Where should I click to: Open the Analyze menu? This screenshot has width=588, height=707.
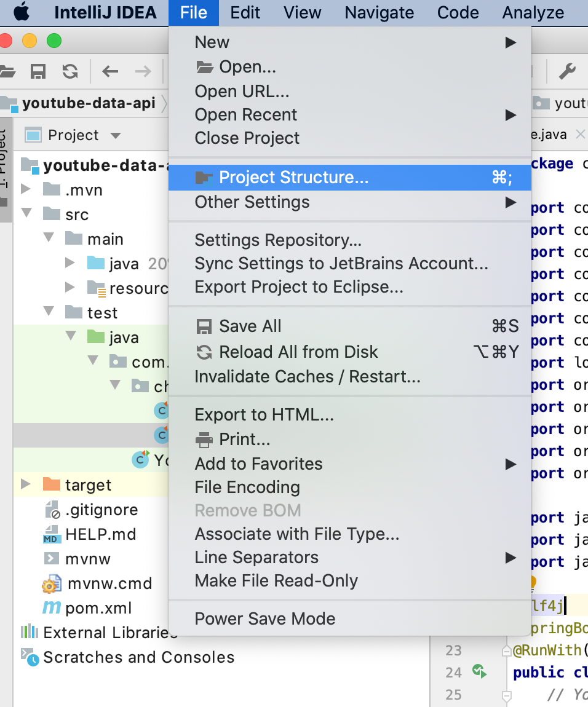(533, 13)
